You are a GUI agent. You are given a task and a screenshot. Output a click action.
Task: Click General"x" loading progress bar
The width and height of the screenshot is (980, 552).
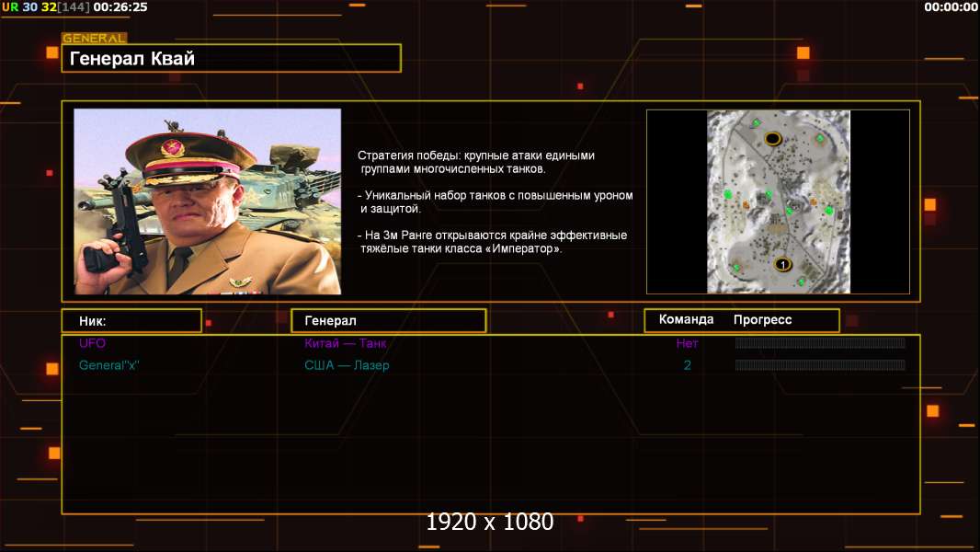point(820,365)
